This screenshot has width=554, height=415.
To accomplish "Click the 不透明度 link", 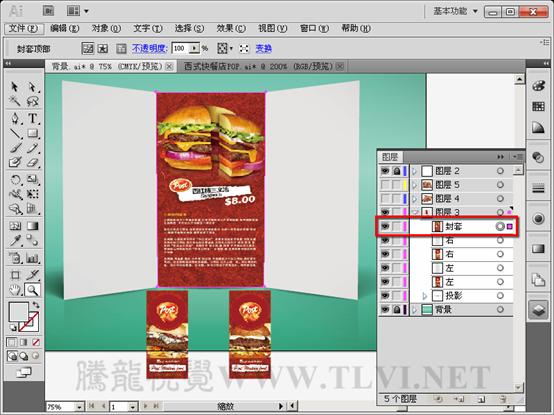I will coord(149,48).
